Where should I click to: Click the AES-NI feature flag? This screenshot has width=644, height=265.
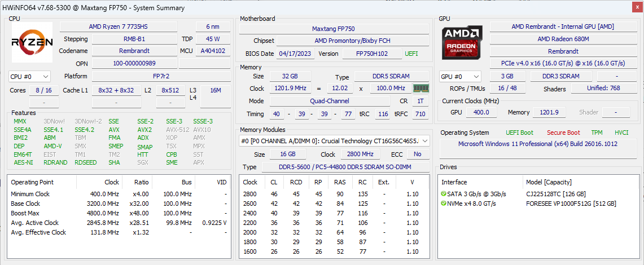coord(23,162)
